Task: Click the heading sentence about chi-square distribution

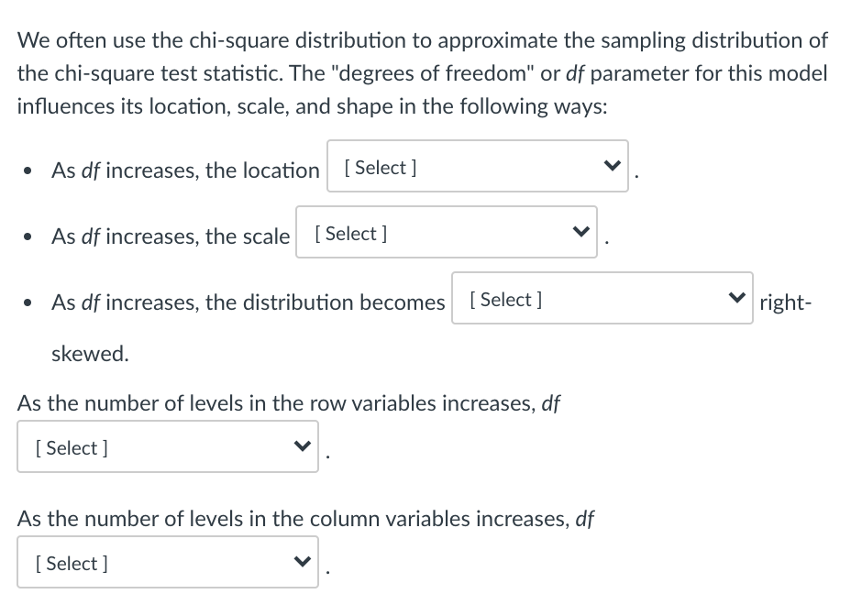Action: pos(422,40)
